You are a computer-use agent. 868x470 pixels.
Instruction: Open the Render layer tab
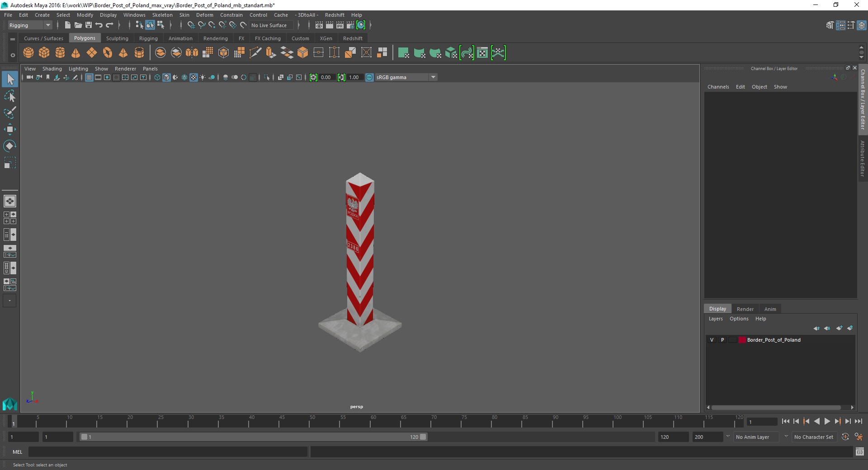[745, 309]
